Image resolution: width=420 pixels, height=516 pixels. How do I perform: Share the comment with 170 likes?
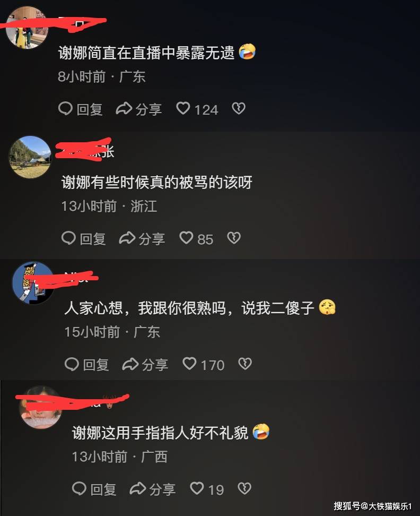pyautogui.click(x=145, y=364)
